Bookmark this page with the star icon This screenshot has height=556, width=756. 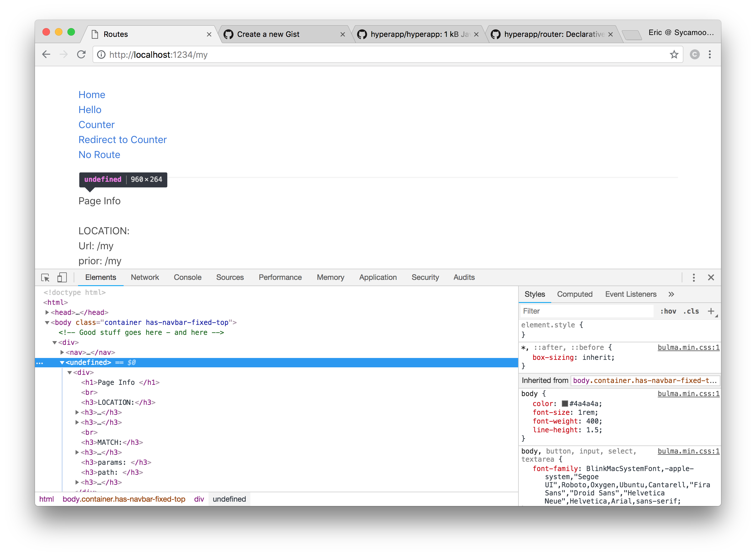[674, 55]
